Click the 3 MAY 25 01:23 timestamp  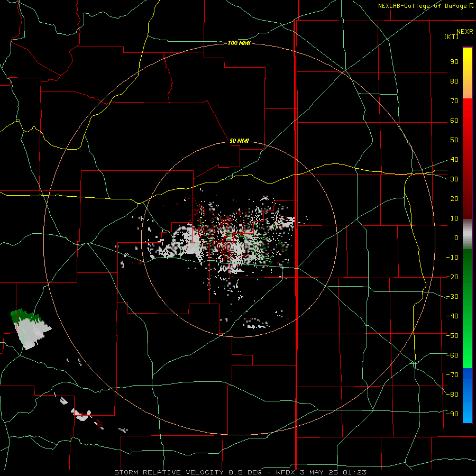[x=333, y=472]
